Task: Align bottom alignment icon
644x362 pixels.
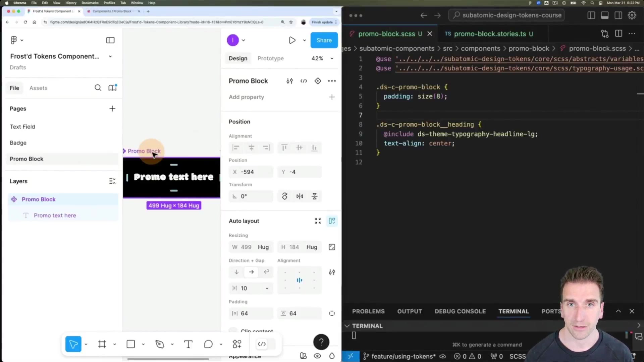Action: tap(314, 147)
